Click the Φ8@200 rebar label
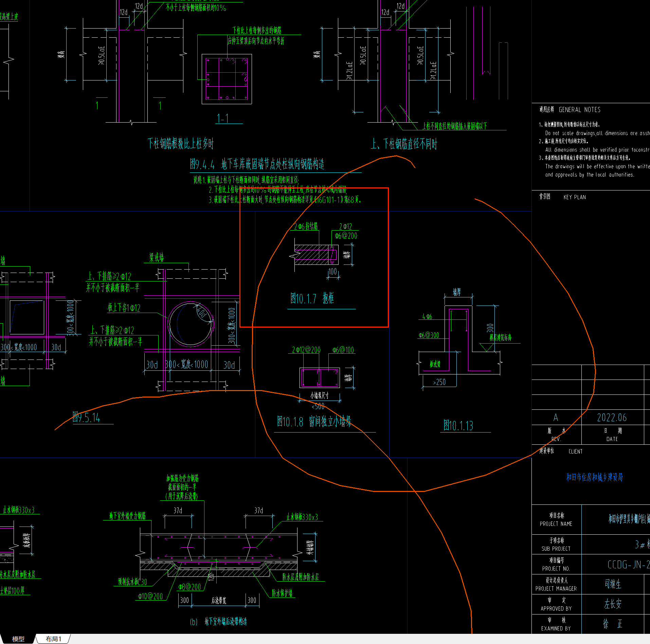Screen dimensions: 650x644 189,587
